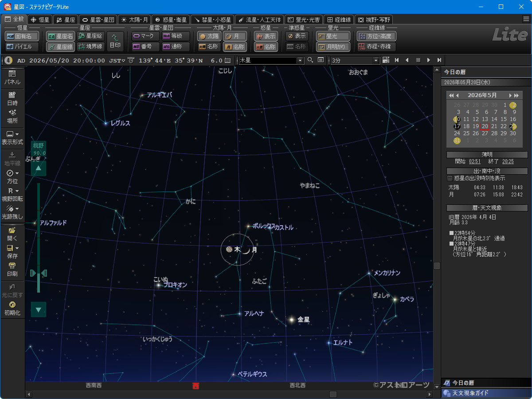This screenshot has width=532, height=399.
Task: Open the 3分 time step dropdown
Action: point(376,60)
